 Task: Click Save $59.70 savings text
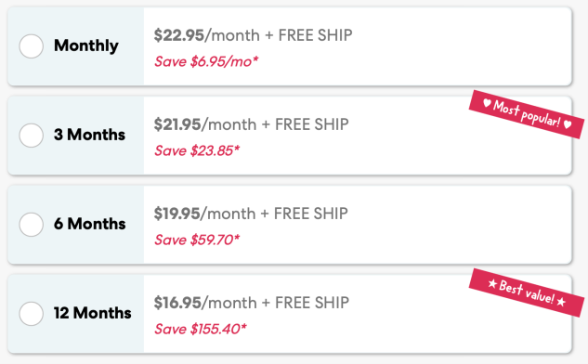197,240
